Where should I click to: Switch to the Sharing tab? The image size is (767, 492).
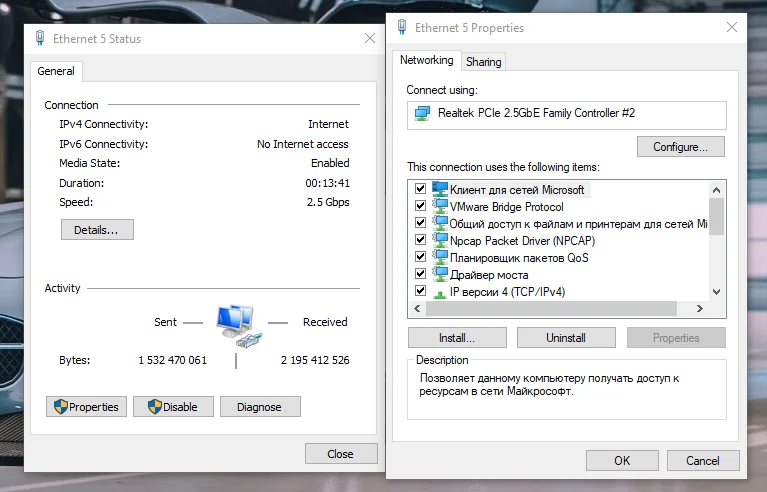pos(483,62)
